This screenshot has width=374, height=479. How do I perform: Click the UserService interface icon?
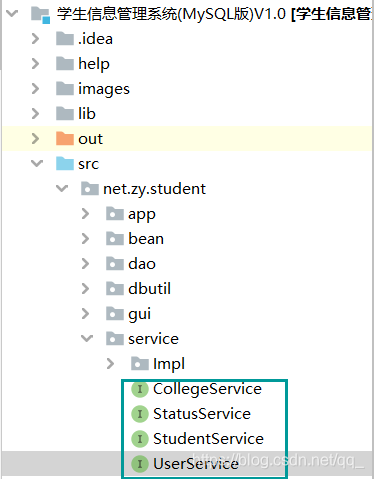pyautogui.click(x=140, y=464)
